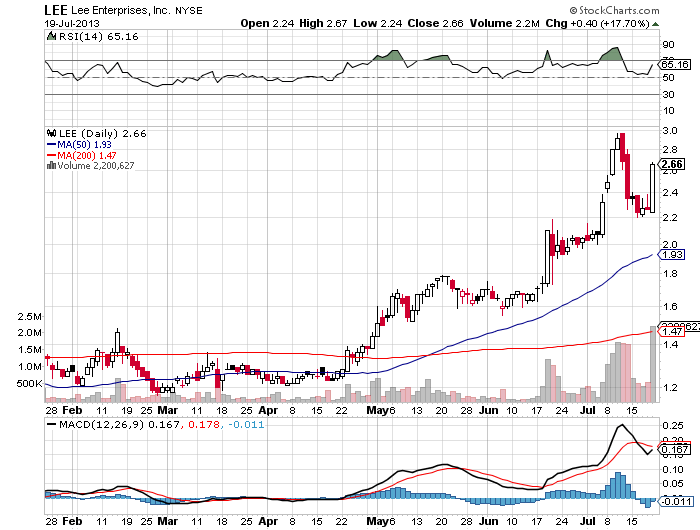Click 'Jun' on the date axis under the price panel
Screen dimensions: 700x530
(488, 410)
